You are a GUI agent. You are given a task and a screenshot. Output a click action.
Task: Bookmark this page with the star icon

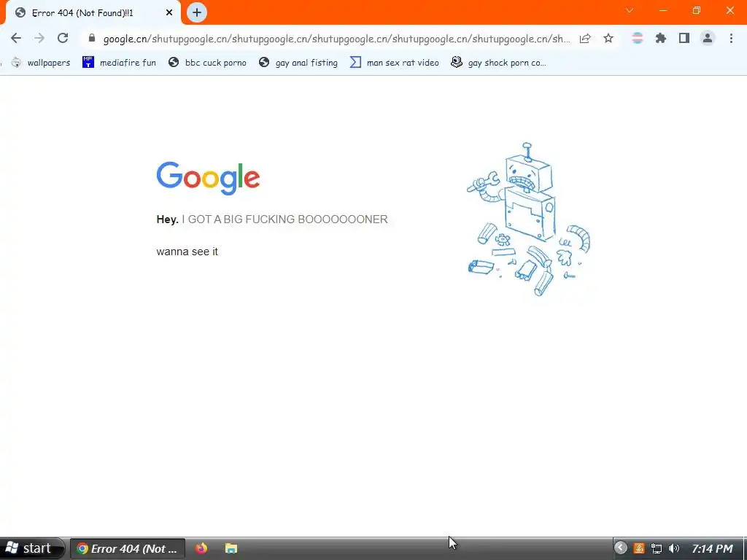coord(608,38)
